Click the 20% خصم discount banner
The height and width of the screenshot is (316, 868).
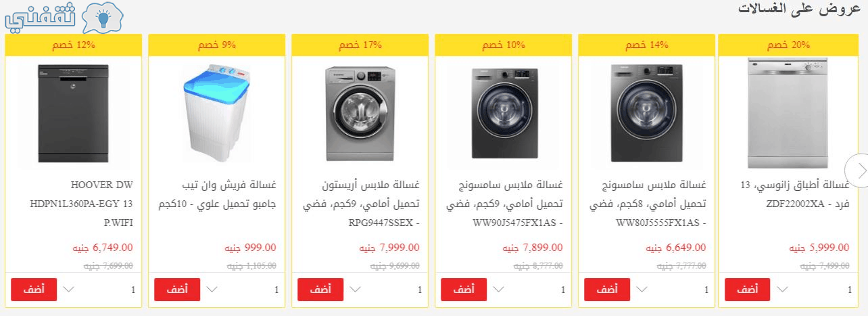788,45
